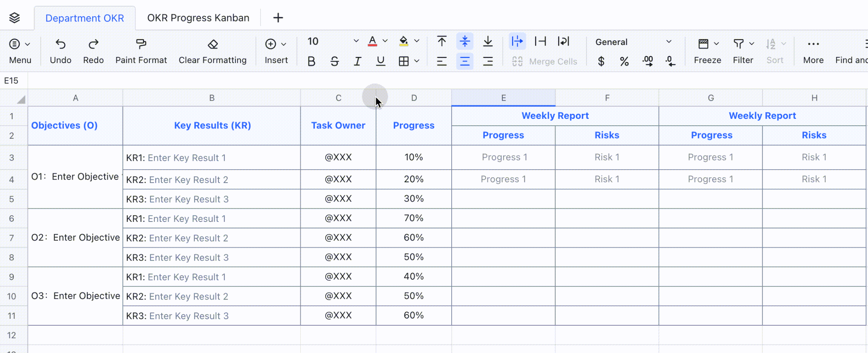The image size is (868, 353).
Task: Toggle underline formatting
Action: click(x=380, y=61)
